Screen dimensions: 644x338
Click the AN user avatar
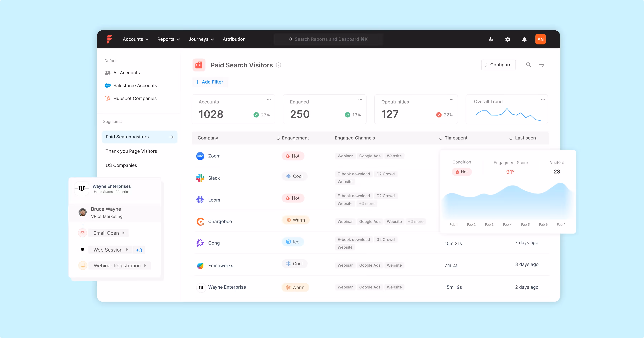(540, 39)
